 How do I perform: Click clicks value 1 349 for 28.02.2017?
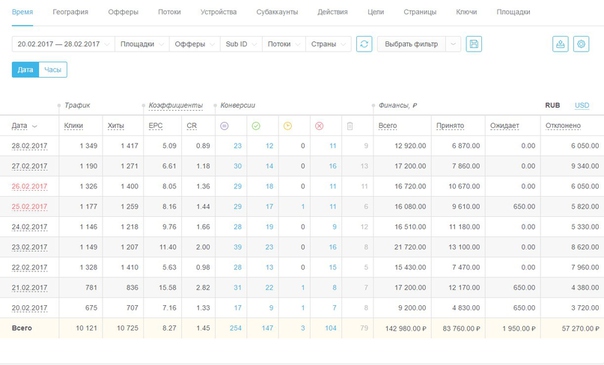coord(89,146)
